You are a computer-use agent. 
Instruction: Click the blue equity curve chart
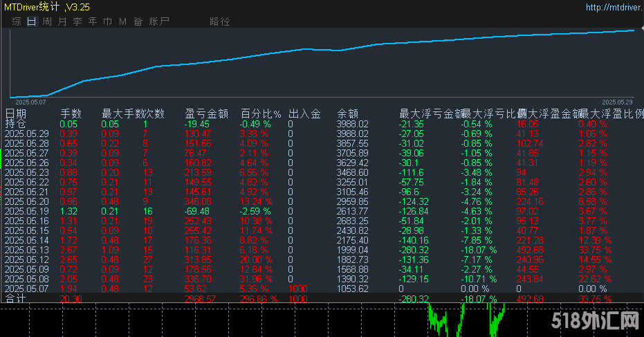point(322,63)
